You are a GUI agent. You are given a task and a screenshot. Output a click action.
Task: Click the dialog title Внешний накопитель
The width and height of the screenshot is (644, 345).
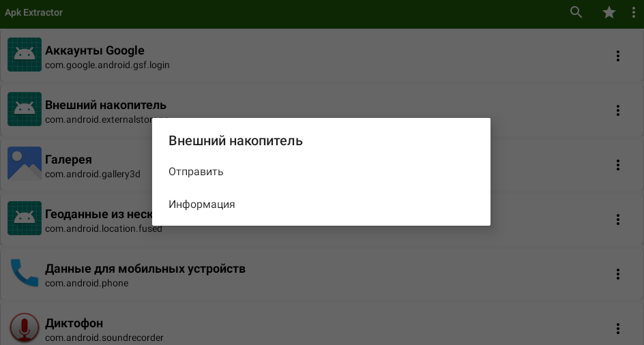(x=236, y=141)
